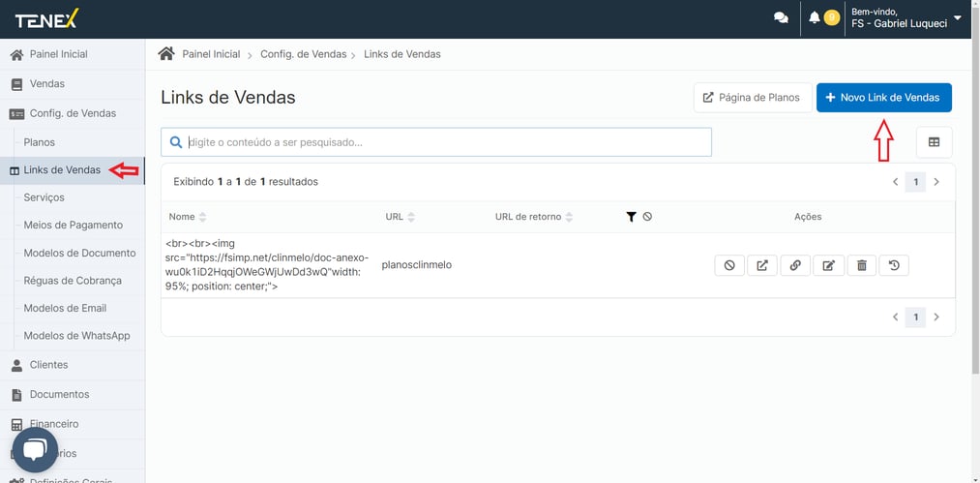
Task: Sort by URL de retorno column
Action: [x=534, y=217]
